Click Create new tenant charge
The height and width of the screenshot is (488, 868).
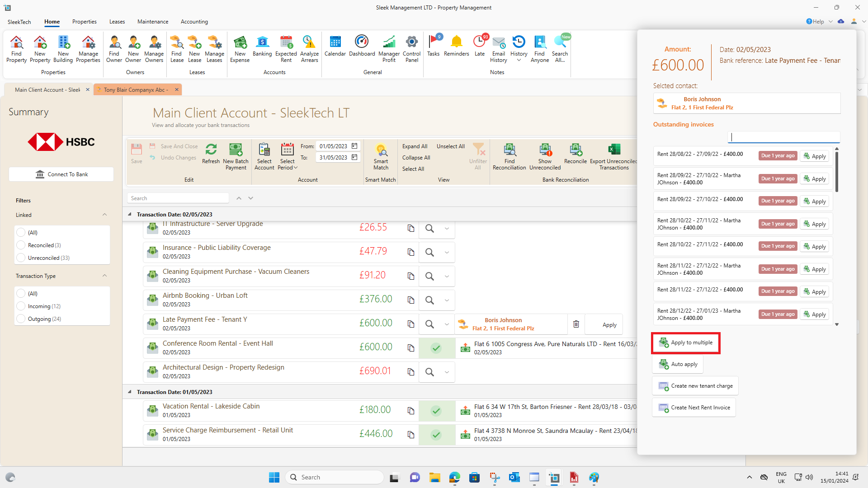[x=695, y=386]
